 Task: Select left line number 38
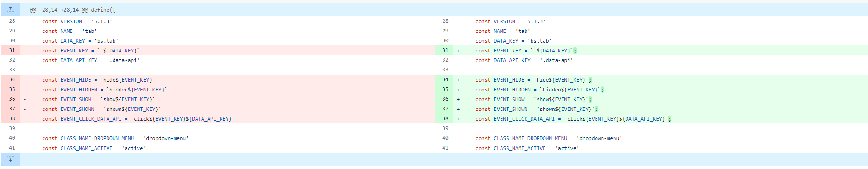[x=12, y=118]
